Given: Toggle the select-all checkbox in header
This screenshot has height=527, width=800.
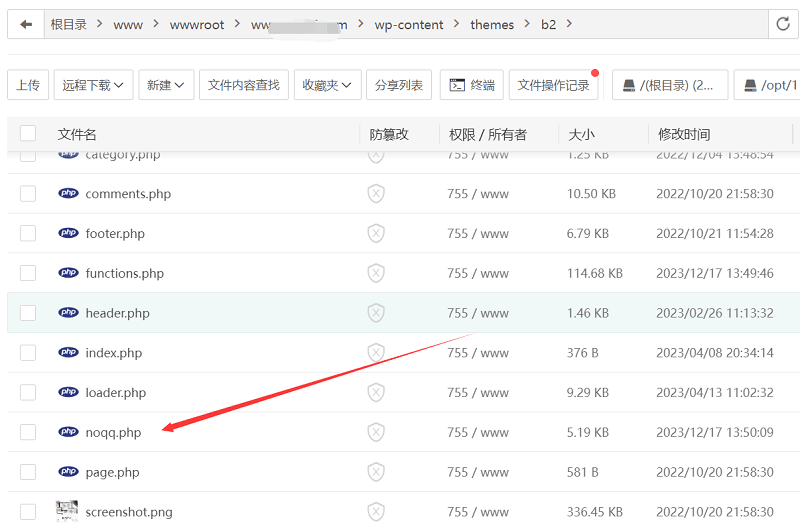Looking at the screenshot, I should pyautogui.click(x=28, y=134).
